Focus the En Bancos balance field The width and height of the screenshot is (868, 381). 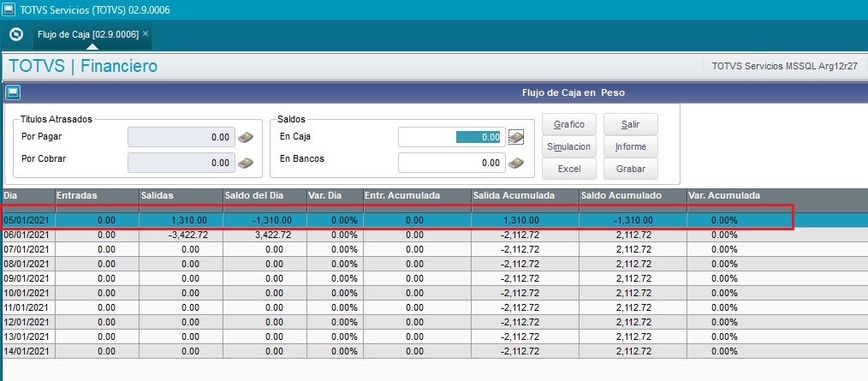(452, 163)
